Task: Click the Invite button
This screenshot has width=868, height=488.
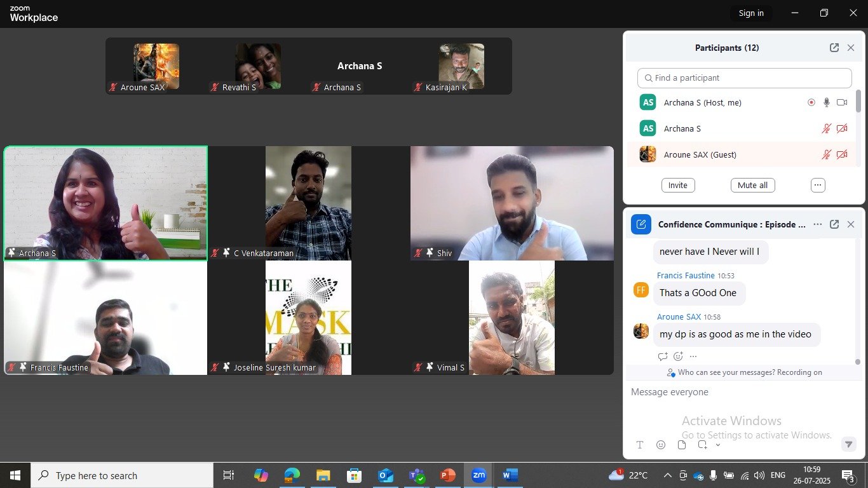Action: [x=678, y=185]
